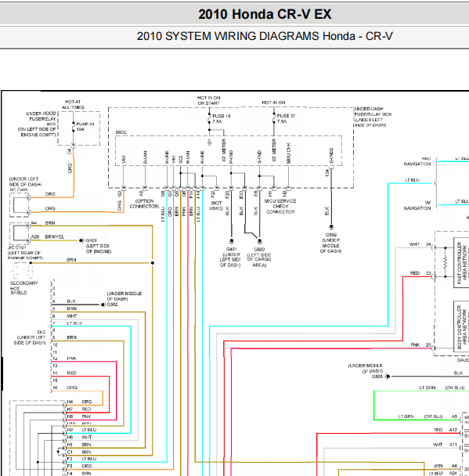This screenshot has height=476, width=469.
Task: Click ground label 'G505'
Action: [377, 377]
